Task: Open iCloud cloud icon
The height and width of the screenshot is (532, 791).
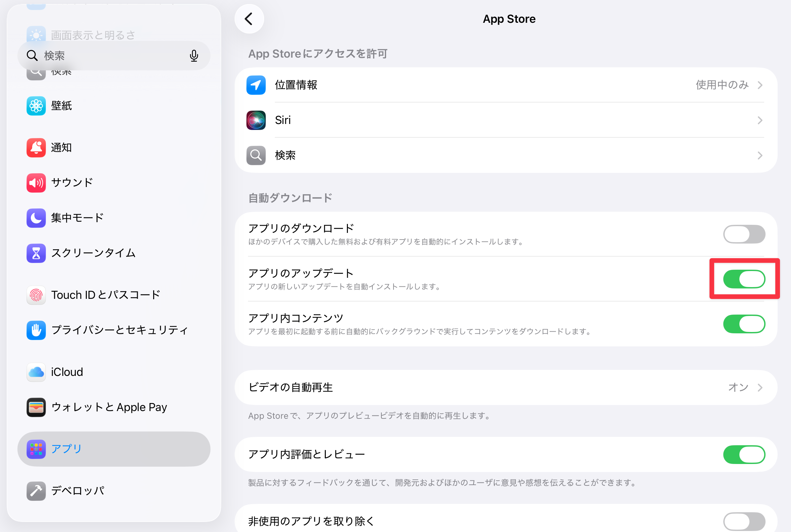Action: [x=36, y=372]
